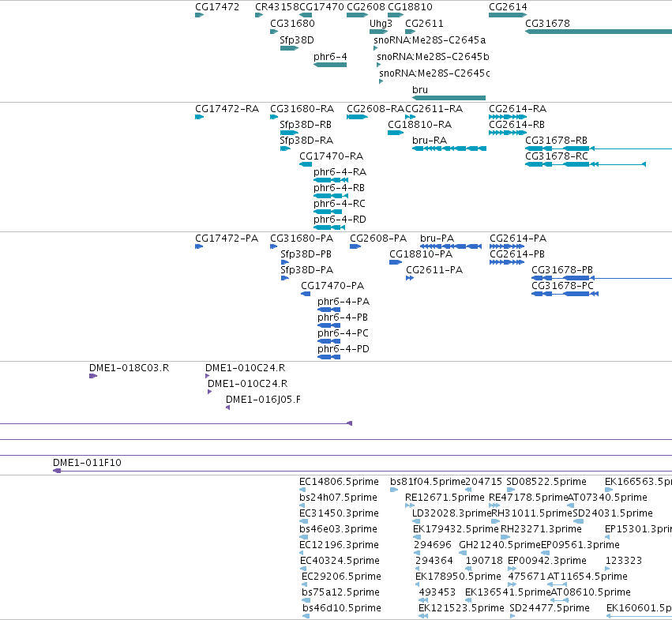This screenshot has height=620, width=672.
Task: Click the phr6-4-PD protein label
Action: (344, 349)
